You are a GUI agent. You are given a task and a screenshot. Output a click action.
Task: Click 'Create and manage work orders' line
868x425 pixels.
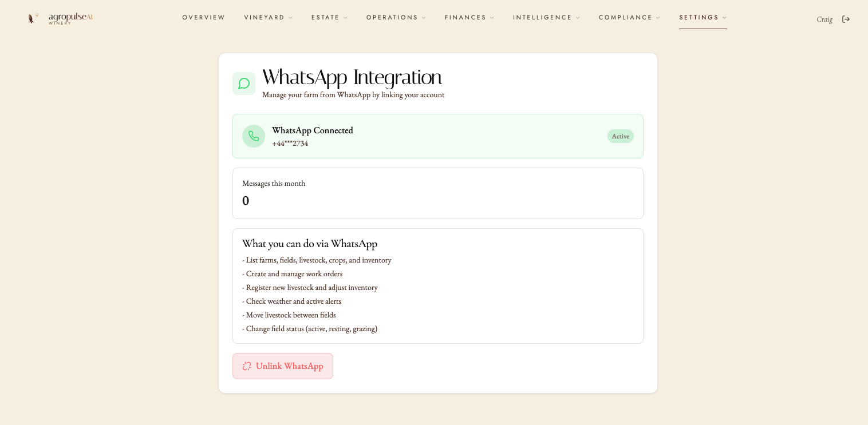click(292, 274)
